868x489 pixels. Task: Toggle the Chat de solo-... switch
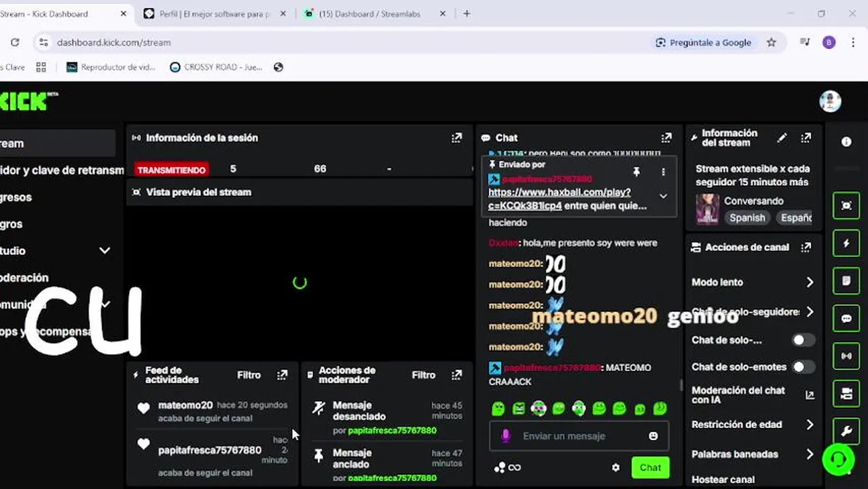(x=803, y=340)
